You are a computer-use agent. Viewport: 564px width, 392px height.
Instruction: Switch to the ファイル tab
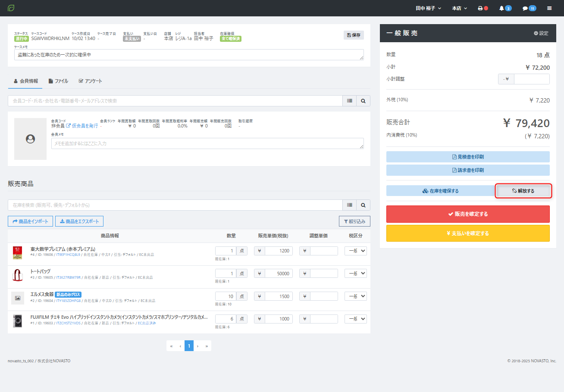[x=58, y=81]
